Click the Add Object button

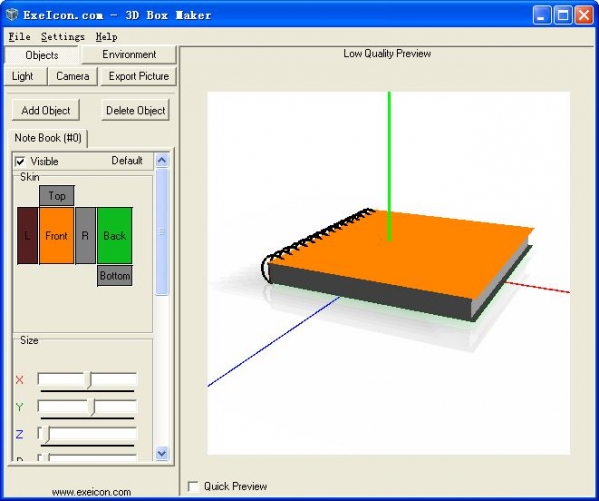(x=46, y=110)
